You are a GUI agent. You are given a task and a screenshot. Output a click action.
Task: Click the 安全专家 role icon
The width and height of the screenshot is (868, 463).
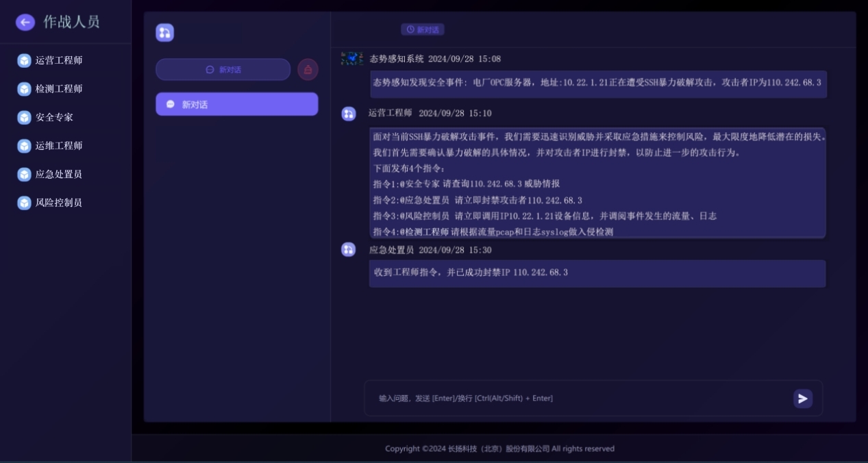click(x=23, y=117)
